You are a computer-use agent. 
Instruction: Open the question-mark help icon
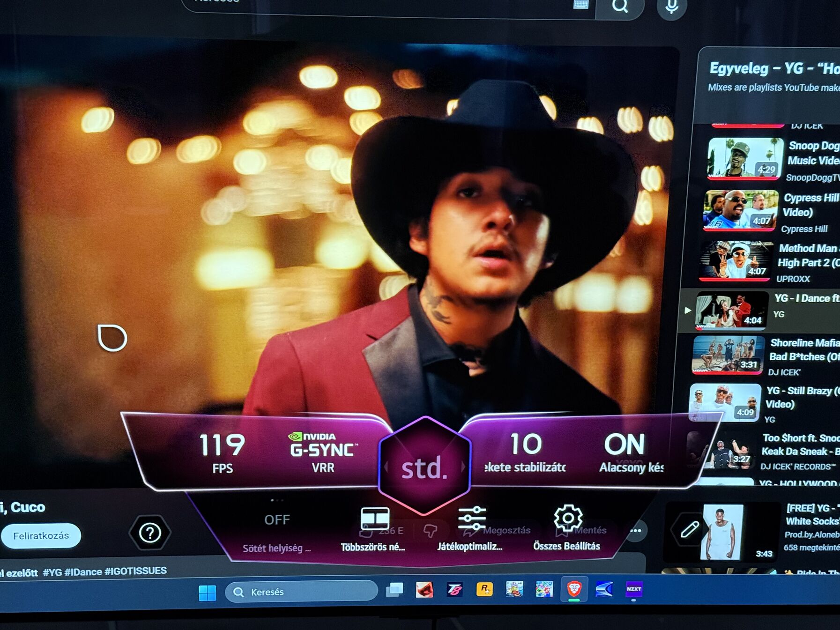(150, 533)
